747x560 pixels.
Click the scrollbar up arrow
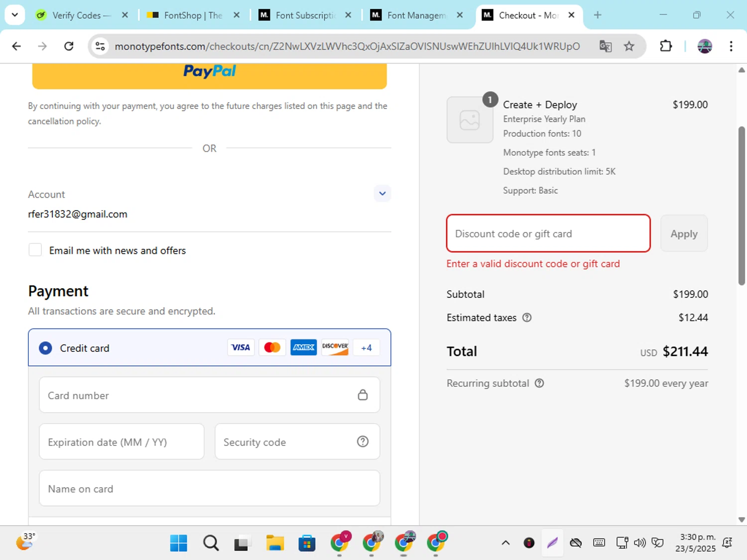tap(742, 70)
